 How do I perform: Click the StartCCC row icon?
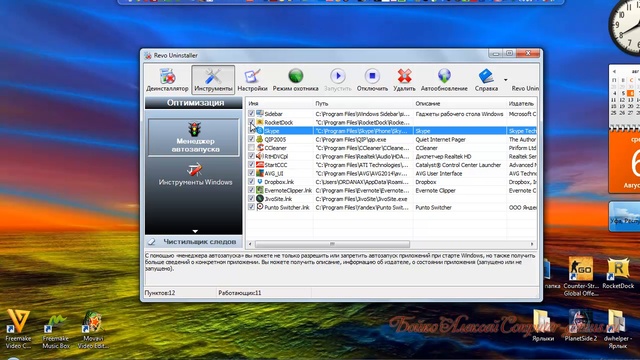tap(260, 165)
